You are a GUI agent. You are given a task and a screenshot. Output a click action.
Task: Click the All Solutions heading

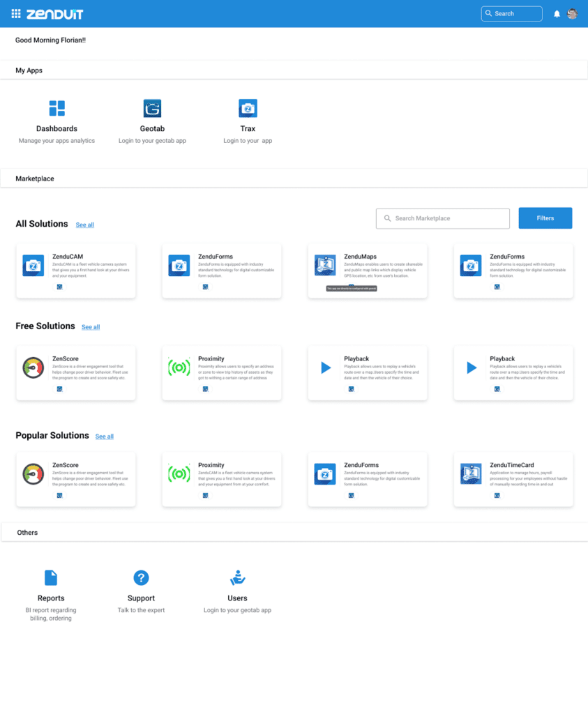click(x=42, y=224)
